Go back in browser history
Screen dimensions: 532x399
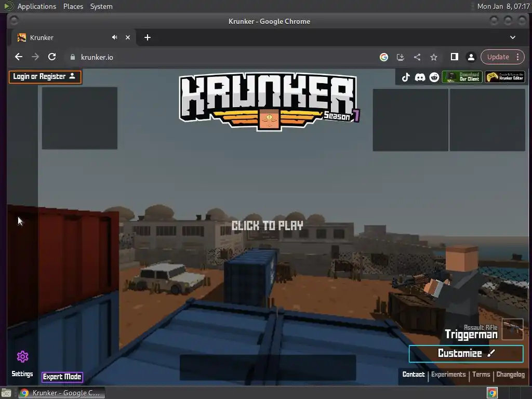click(19, 57)
